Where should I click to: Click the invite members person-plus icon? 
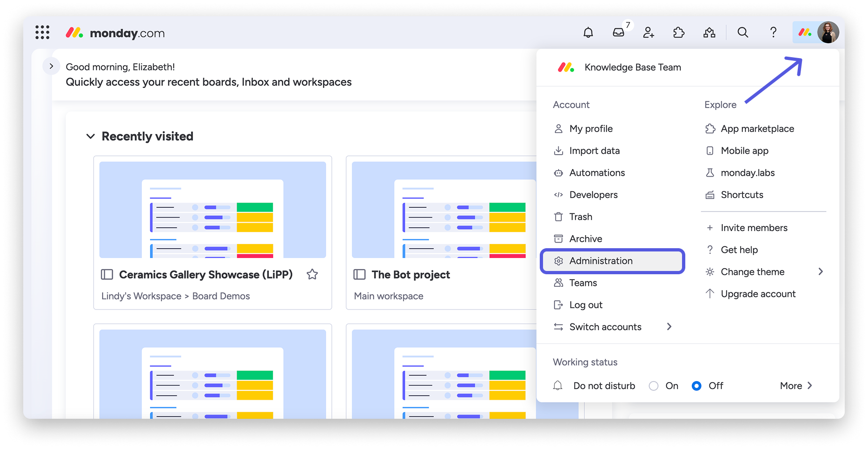[x=649, y=33]
